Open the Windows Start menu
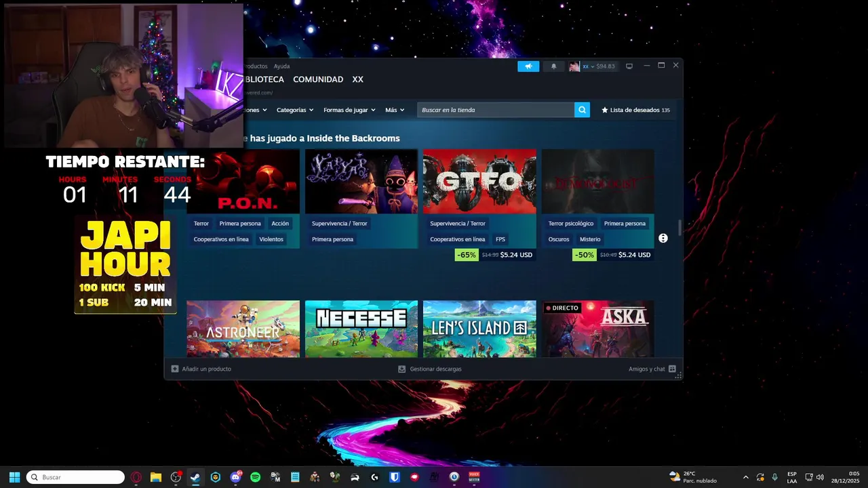 (x=14, y=477)
